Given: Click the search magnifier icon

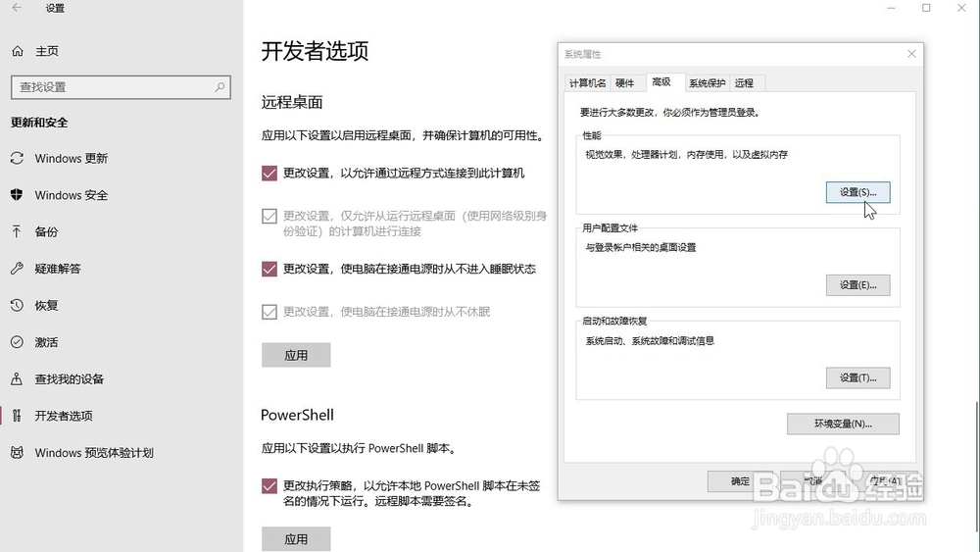Looking at the screenshot, I should coord(220,87).
